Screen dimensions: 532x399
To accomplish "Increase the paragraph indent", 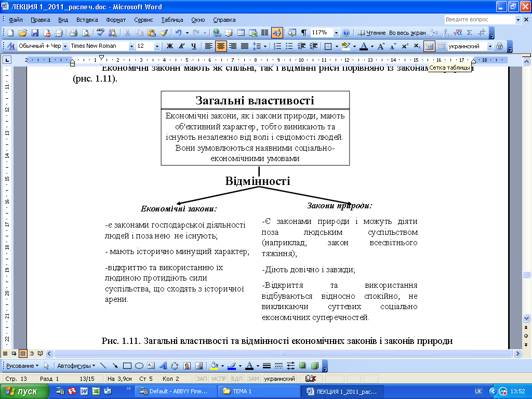I will click(x=313, y=46).
